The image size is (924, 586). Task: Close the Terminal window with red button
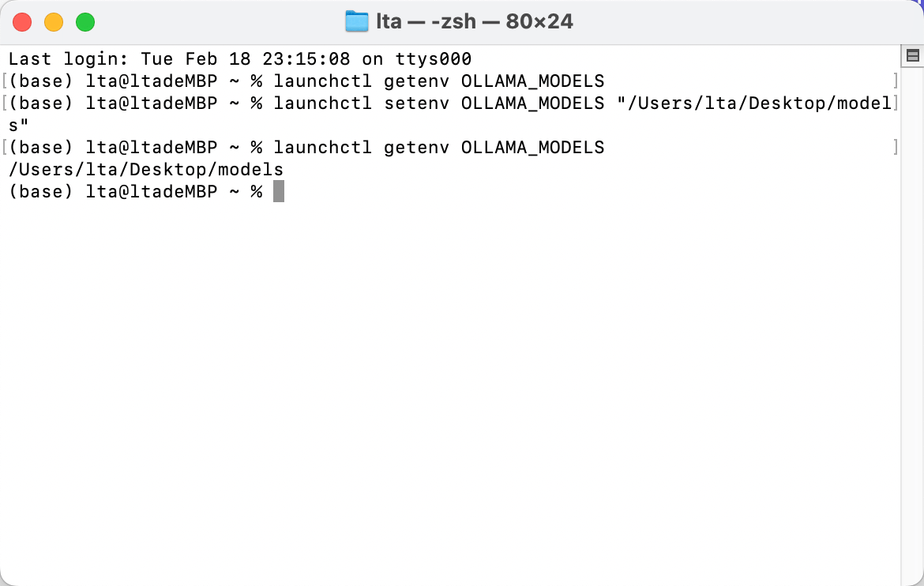click(22, 22)
